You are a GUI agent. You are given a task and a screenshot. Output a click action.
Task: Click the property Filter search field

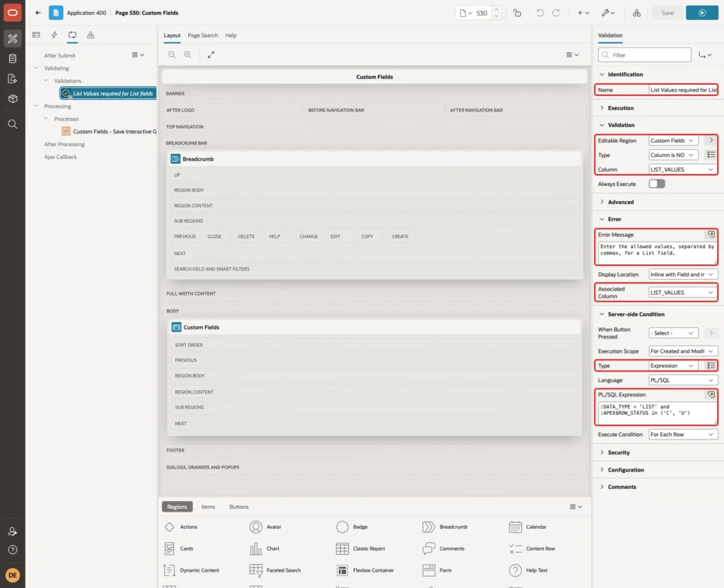coord(645,55)
